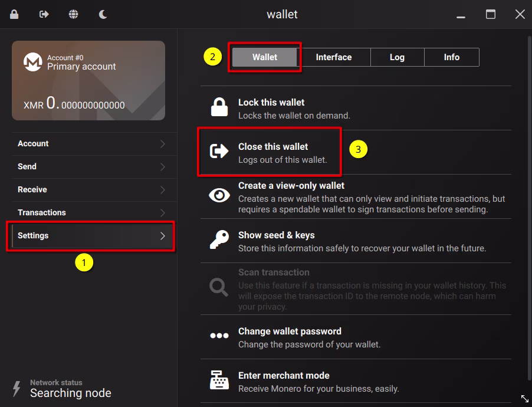Switch to the Log tab
This screenshot has width=532, height=407.
pyautogui.click(x=397, y=57)
